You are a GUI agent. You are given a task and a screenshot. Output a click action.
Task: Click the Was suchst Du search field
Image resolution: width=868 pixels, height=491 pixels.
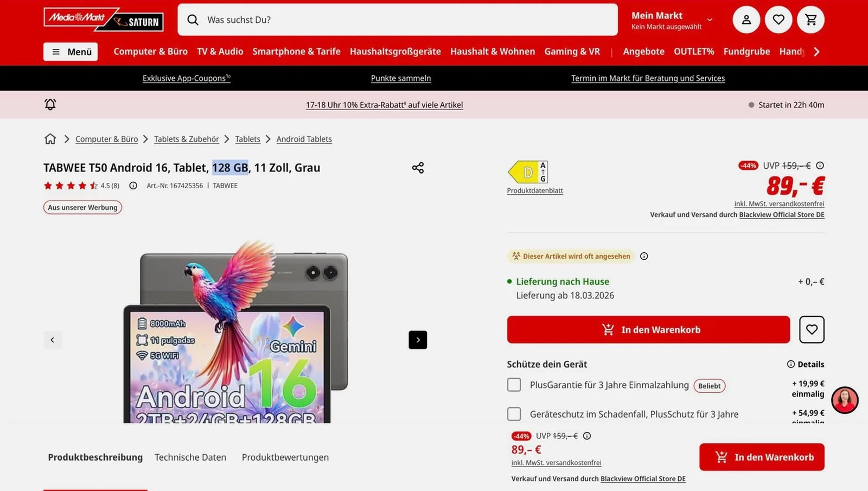click(401, 20)
